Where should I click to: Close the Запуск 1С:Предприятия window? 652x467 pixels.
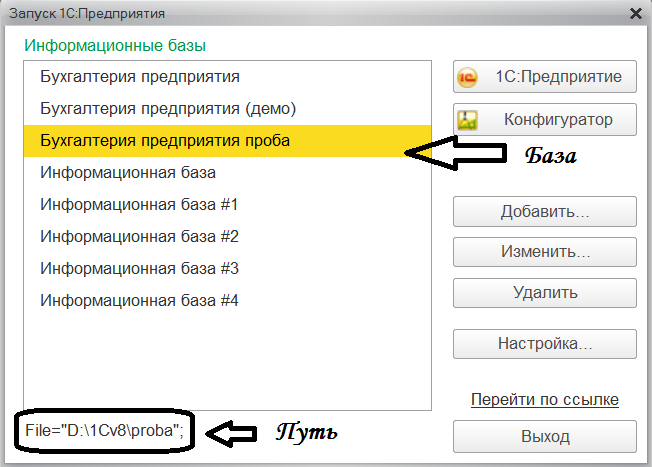click(x=636, y=14)
